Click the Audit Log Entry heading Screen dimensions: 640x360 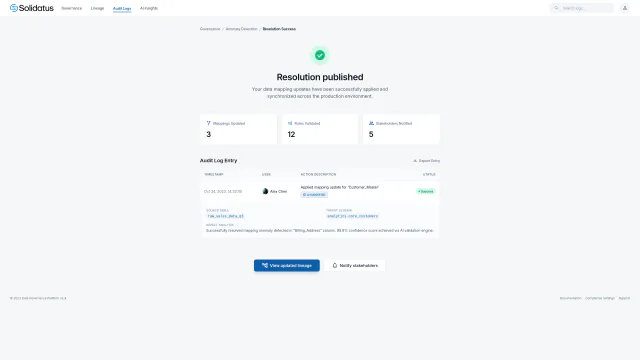click(218, 160)
